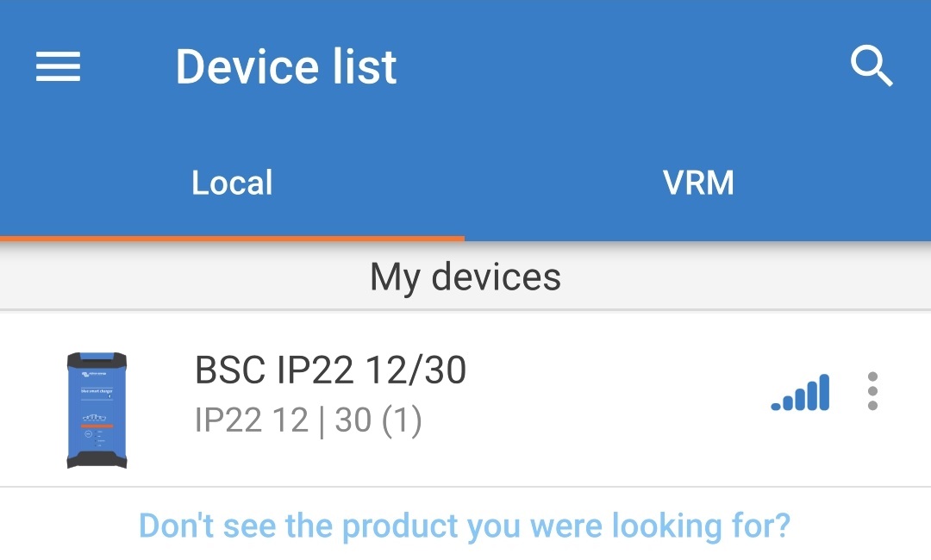
Task: Open the Device list title area
Action: click(x=285, y=66)
